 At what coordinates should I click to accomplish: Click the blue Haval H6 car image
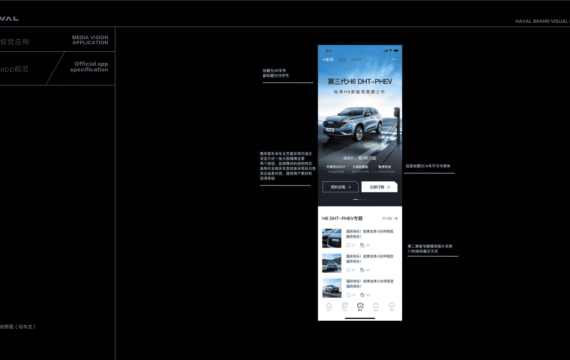[353, 124]
